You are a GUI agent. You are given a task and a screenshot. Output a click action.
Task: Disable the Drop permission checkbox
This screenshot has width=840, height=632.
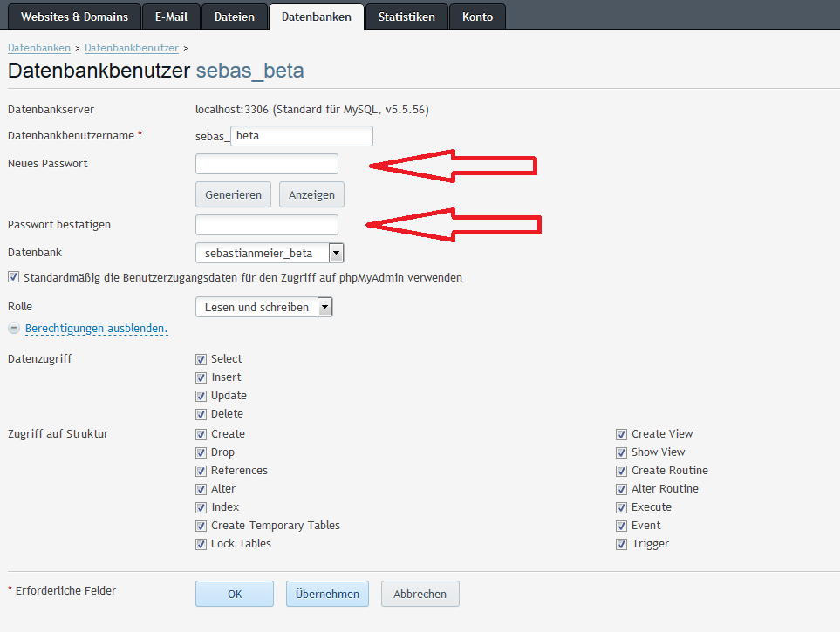[x=201, y=452]
